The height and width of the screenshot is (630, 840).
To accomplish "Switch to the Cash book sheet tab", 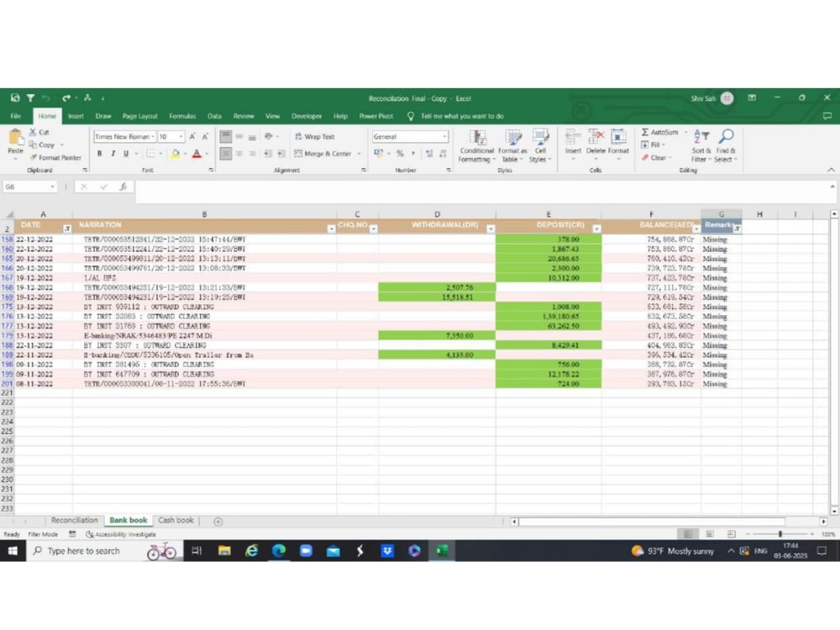I will pyautogui.click(x=176, y=520).
